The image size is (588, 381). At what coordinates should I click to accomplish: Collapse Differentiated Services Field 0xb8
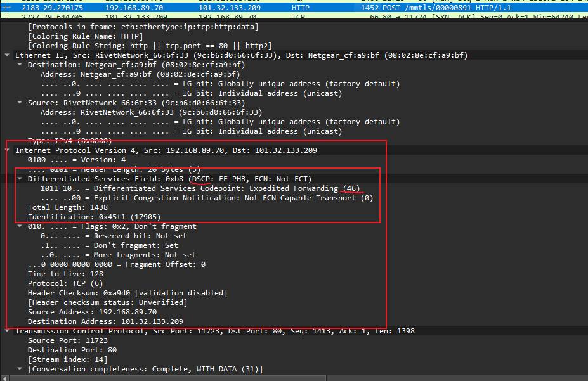pos(20,179)
